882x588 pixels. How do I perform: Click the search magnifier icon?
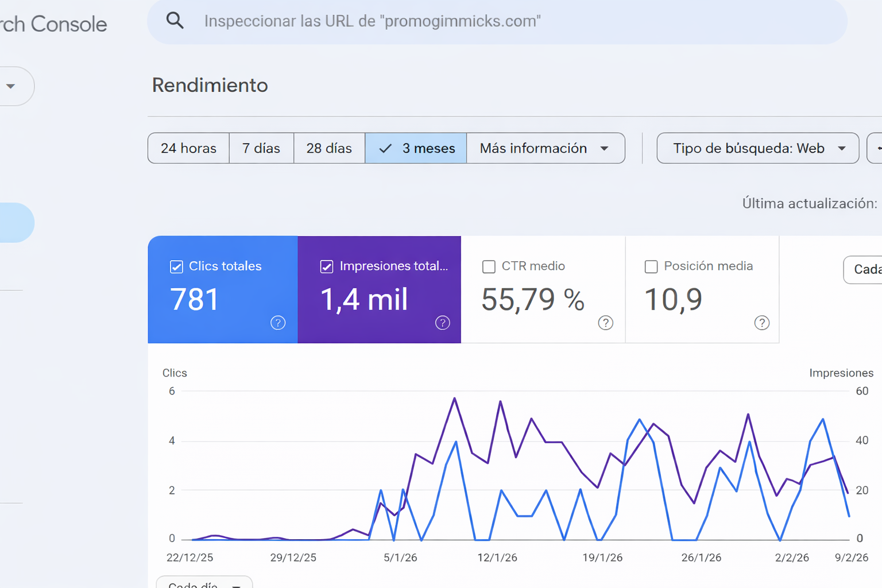(x=175, y=21)
